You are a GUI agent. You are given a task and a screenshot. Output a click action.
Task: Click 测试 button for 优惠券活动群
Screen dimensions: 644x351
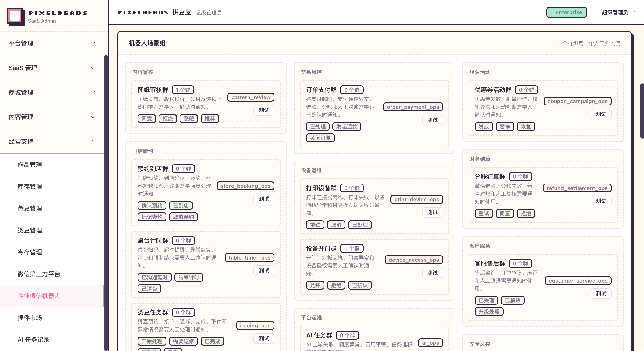[x=601, y=114]
